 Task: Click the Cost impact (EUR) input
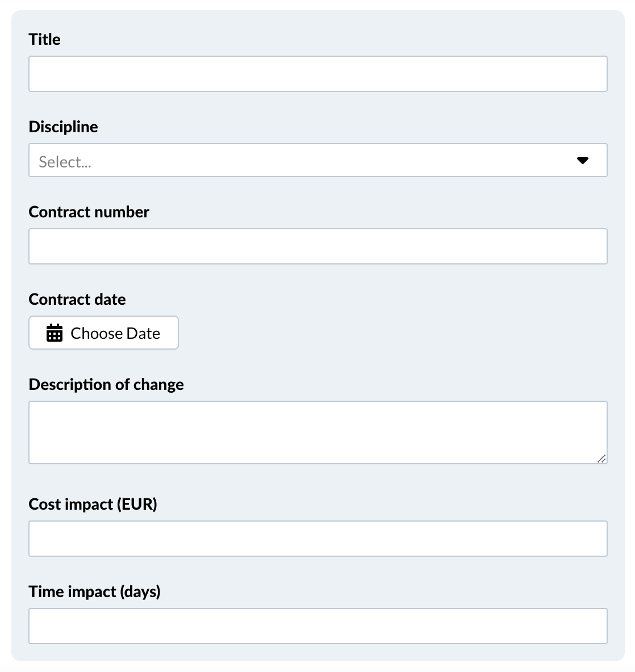click(317, 539)
